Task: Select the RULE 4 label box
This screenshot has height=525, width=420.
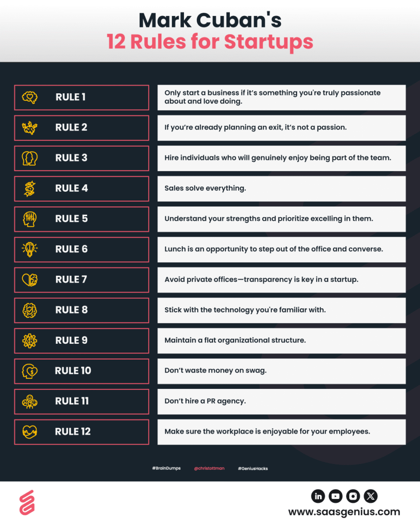Action: [81, 189]
